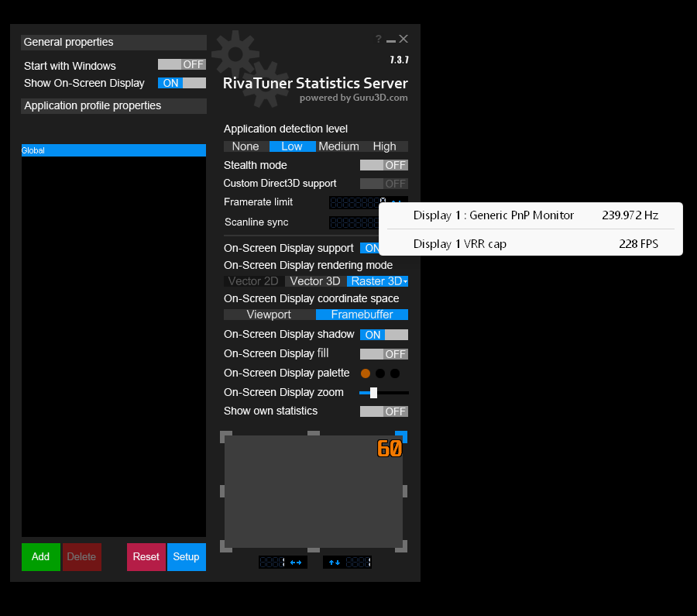Screen dimensions: 697x616
Task: Set detection level to None
Action: 245,146
